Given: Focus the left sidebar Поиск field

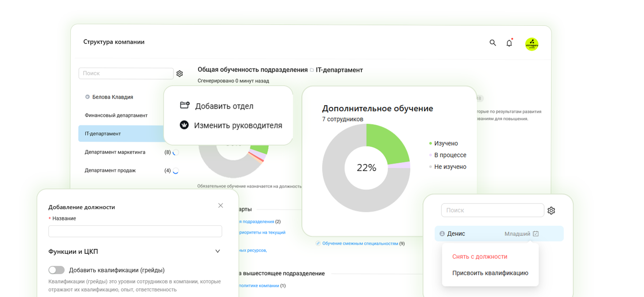Looking at the screenshot, I should tap(126, 73).
